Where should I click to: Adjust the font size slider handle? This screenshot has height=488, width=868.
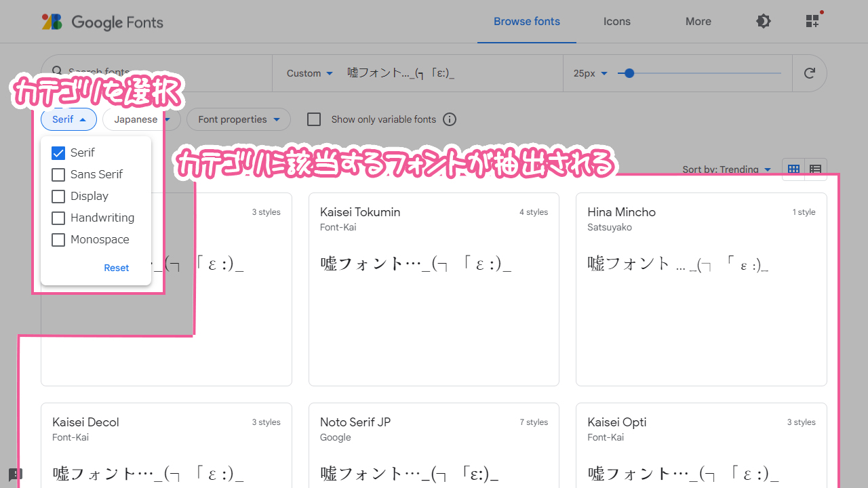(x=629, y=73)
